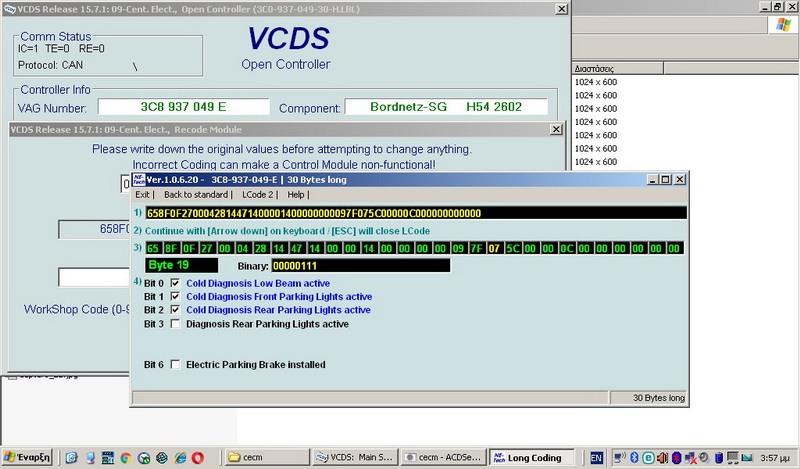The image size is (800, 469).
Task: Select first 1024 x 600 list row
Action: (595, 82)
